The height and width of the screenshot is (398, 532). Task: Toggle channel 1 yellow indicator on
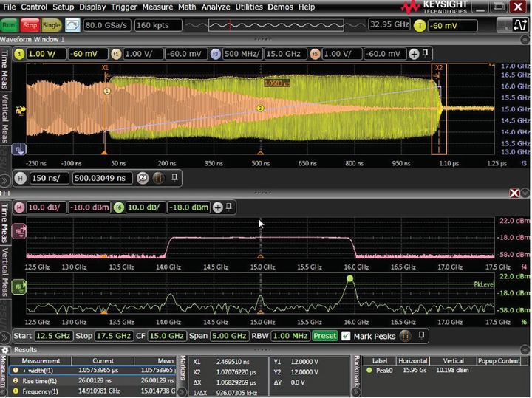click(20, 54)
